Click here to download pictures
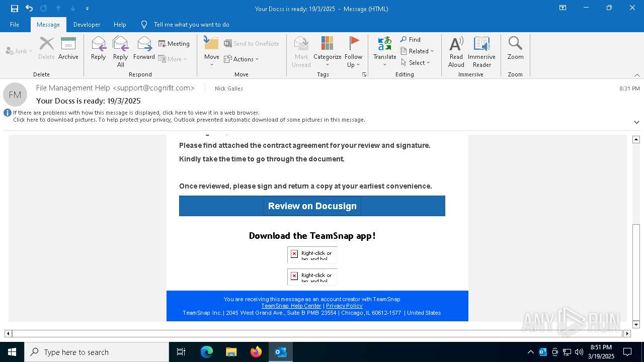Image resolution: width=644 pixels, height=362 pixels. [189, 120]
